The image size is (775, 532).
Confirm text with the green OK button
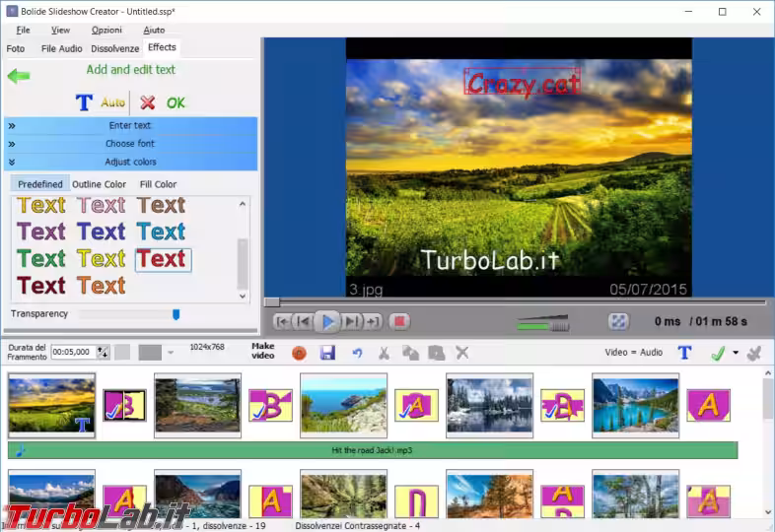click(176, 102)
